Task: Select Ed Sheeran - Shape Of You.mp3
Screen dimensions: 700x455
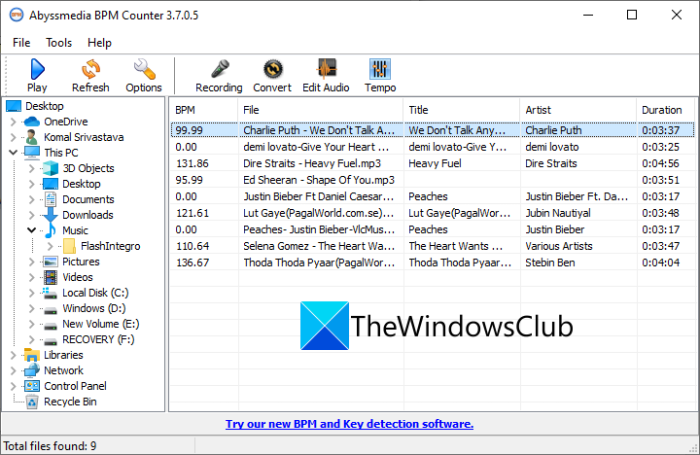Action: tap(319, 180)
